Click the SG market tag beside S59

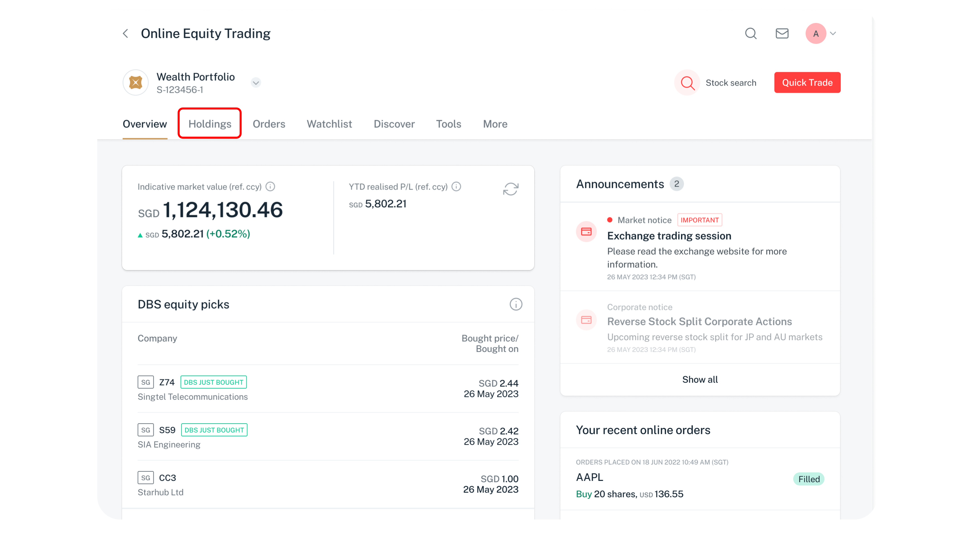(146, 430)
